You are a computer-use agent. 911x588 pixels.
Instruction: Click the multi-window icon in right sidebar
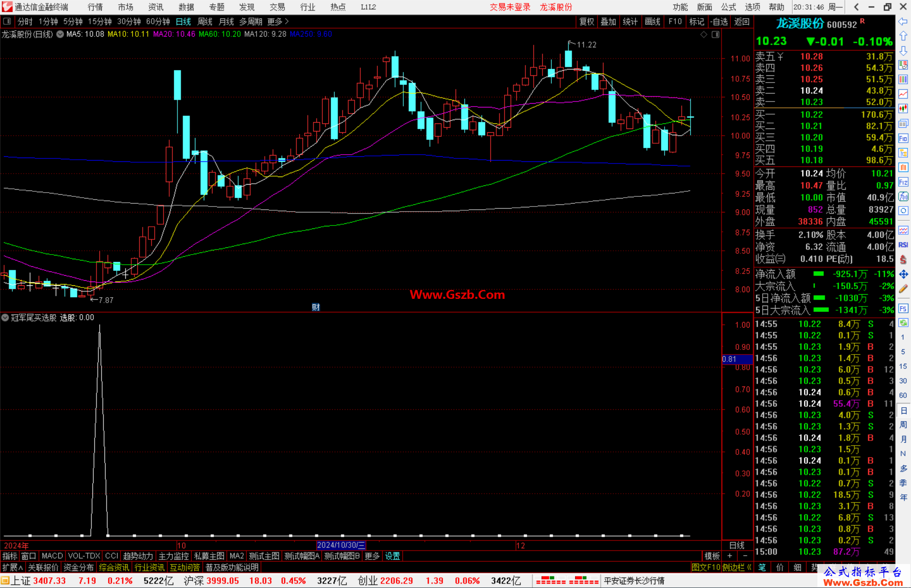pyautogui.click(x=903, y=124)
